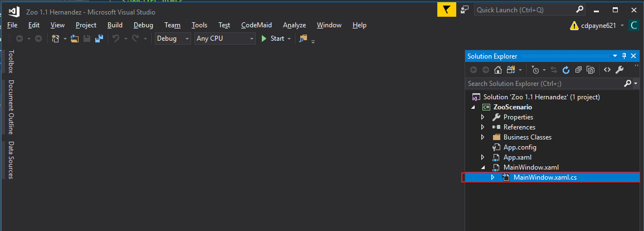Screen dimensions: 644x231
Task: Open the Build menu
Action: [115, 25]
